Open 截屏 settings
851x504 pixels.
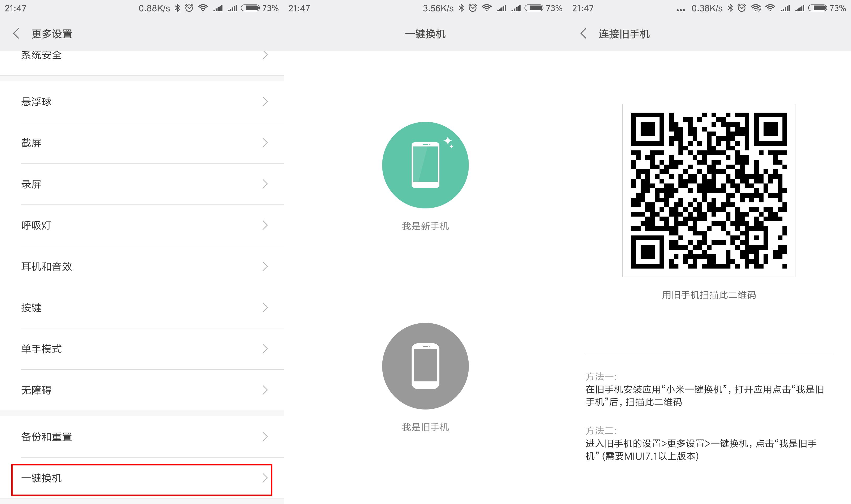[x=142, y=143]
